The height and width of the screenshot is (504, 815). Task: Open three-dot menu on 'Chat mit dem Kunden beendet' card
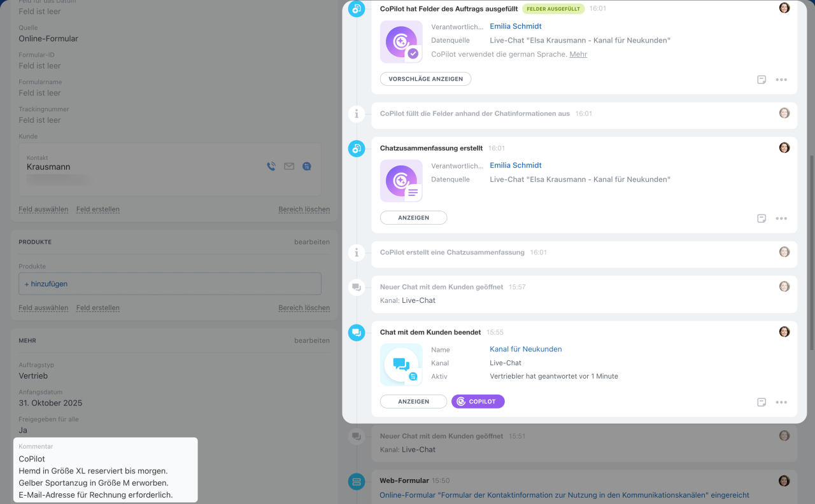coord(781,402)
